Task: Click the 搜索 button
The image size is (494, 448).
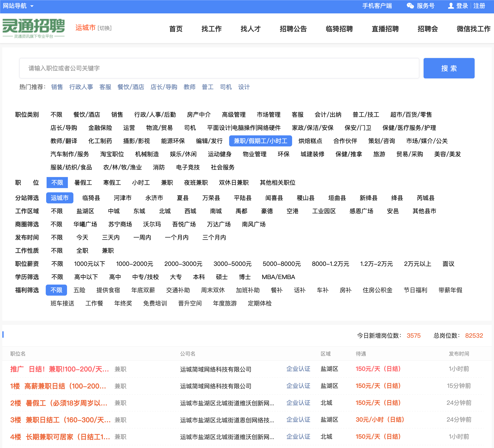Action: (449, 68)
